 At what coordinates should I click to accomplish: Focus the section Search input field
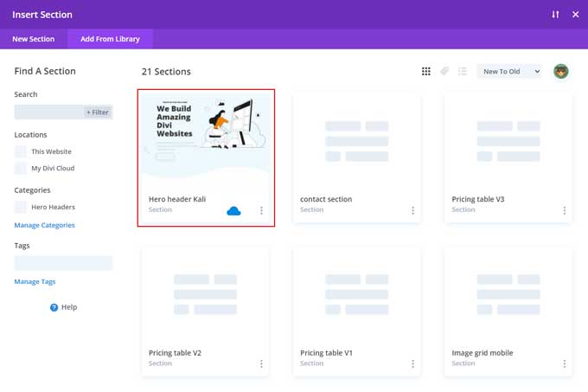tap(63, 112)
